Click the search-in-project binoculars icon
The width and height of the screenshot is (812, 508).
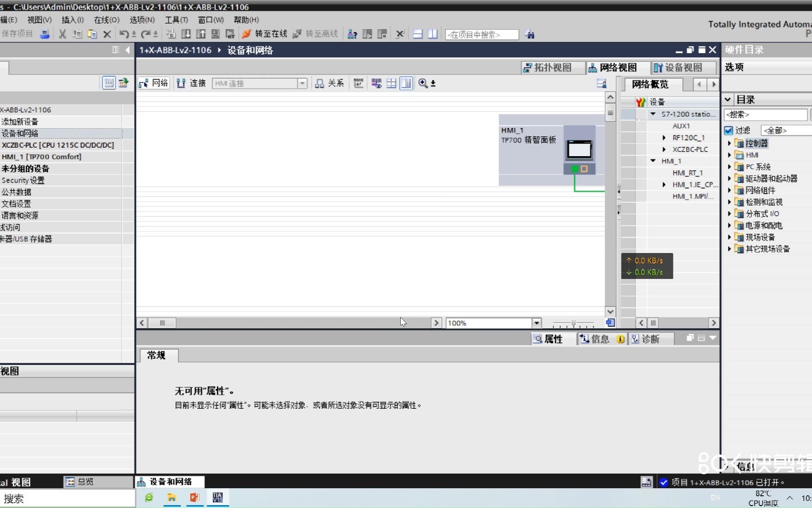click(x=530, y=34)
